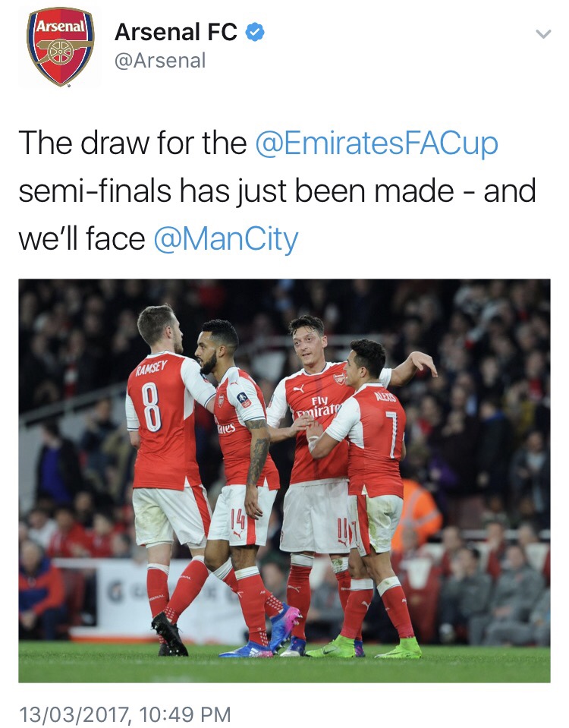Open the @EmiratesFACup mention
The width and height of the screenshot is (569, 728).
(376, 143)
